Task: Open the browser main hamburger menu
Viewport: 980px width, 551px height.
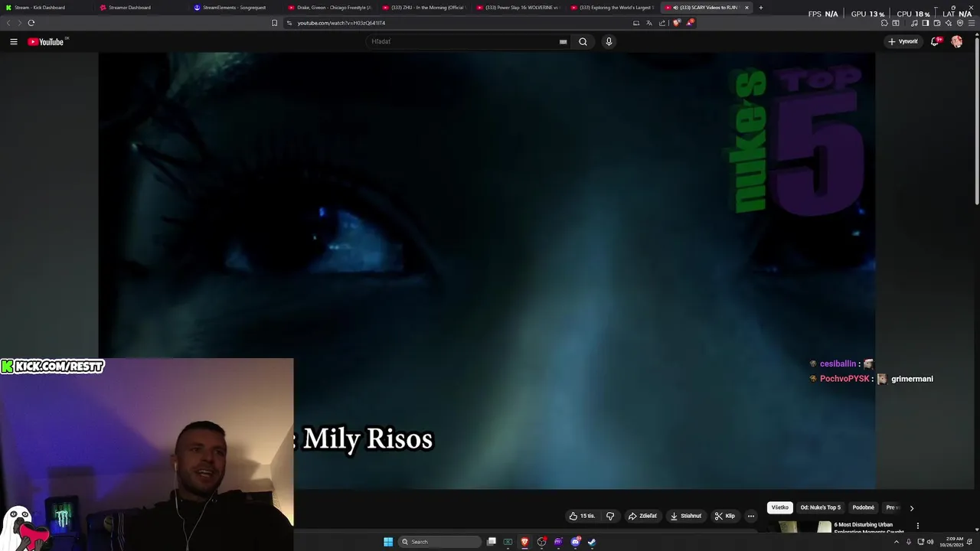Action: (x=972, y=23)
